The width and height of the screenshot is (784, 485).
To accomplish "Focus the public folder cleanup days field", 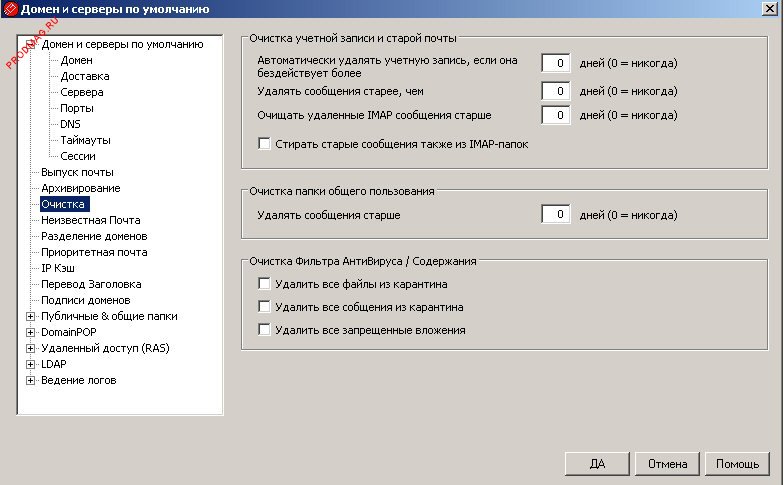I will [555, 214].
